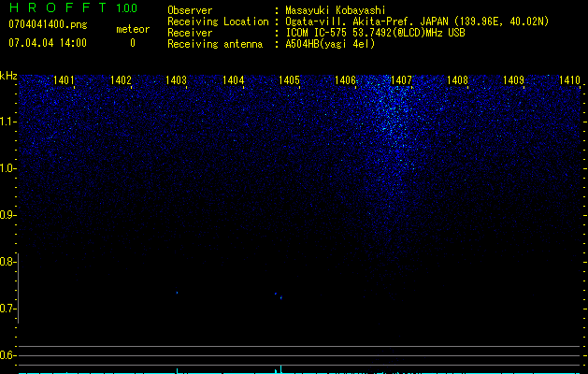588x374 pixels.
Task: Click the 0.9 frequency axis label
Action: coord(7,215)
